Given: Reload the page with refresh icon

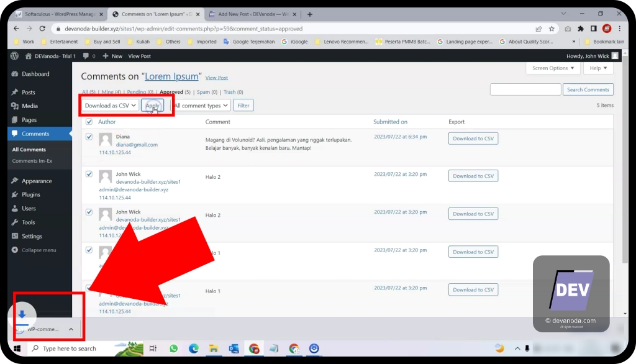Looking at the screenshot, I should pos(42,29).
